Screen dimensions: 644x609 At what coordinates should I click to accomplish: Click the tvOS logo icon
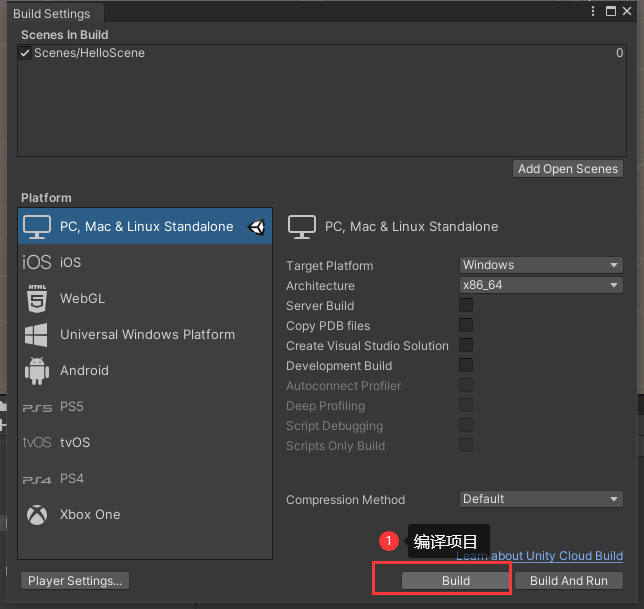click(37, 443)
